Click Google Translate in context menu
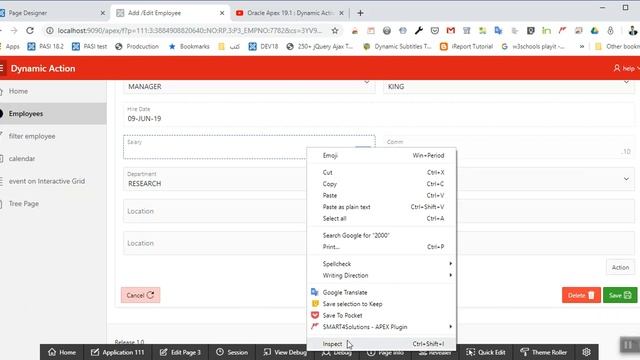 pyautogui.click(x=381, y=293)
